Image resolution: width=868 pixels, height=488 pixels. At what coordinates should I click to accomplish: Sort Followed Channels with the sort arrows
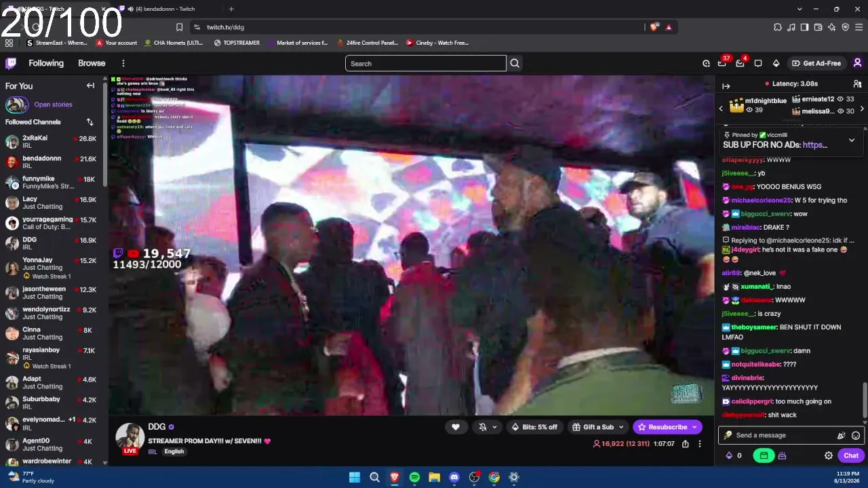point(90,122)
